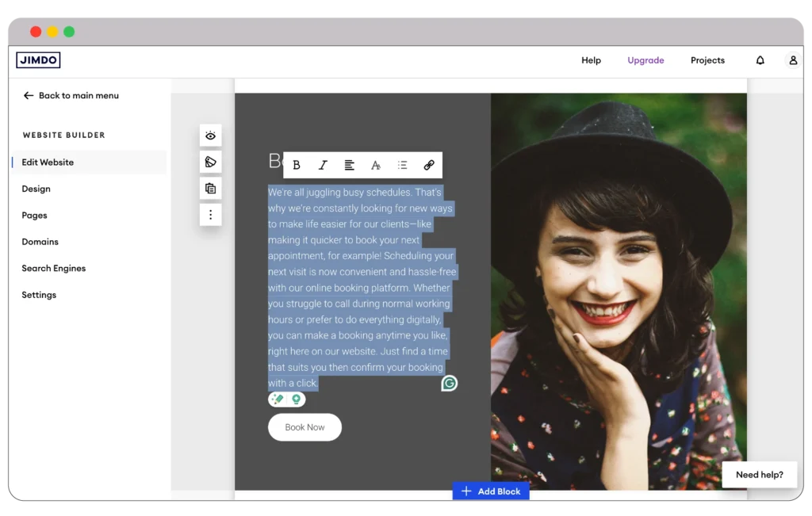Click the Back to main menu link
This screenshot has width=812, height=516.
(71, 95)
